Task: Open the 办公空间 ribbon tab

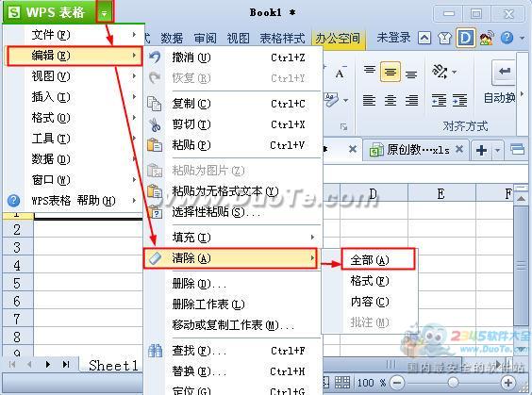Action: [x=338, y=38]
